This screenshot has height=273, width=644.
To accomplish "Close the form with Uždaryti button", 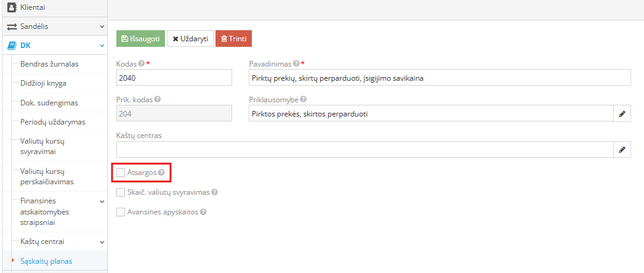I will coord(190,39).
